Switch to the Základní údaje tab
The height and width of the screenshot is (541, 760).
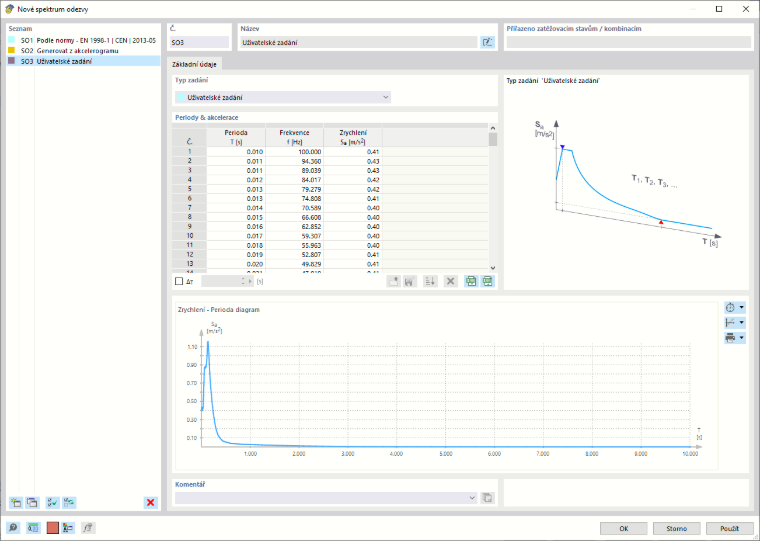click(194, 64)
